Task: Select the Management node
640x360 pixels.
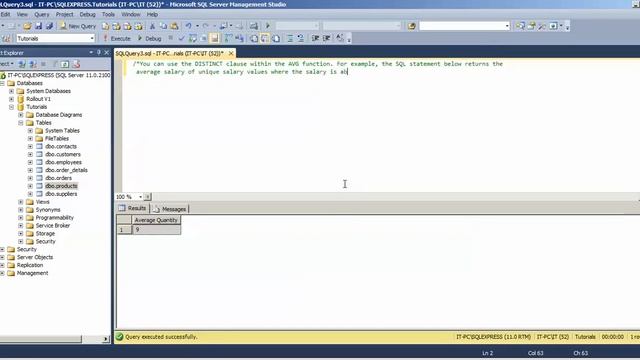Action: click(32, 273)
